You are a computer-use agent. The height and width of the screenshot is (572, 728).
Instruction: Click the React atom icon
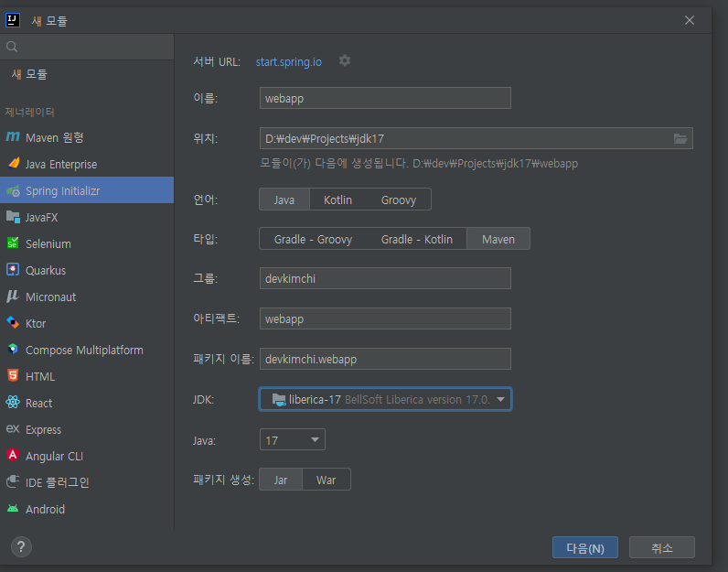[13, 403]
